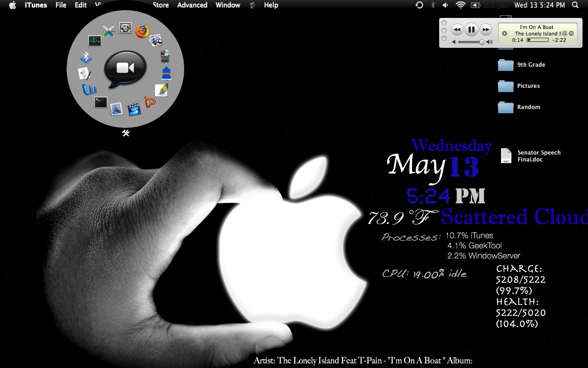This screenshot has height=368, width=588.
Task: Launch PowerPoint from the circular dock
Action: click(150, 102)
